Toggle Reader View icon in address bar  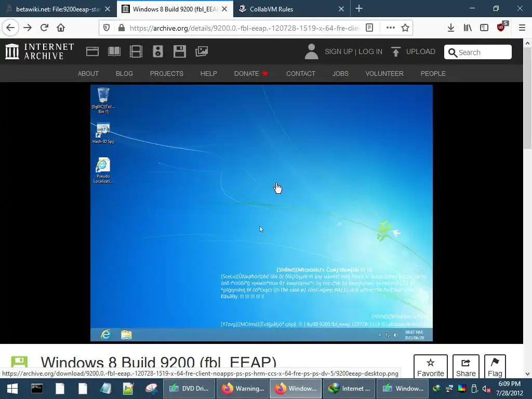pyautogui.click(x=369, y=28)
